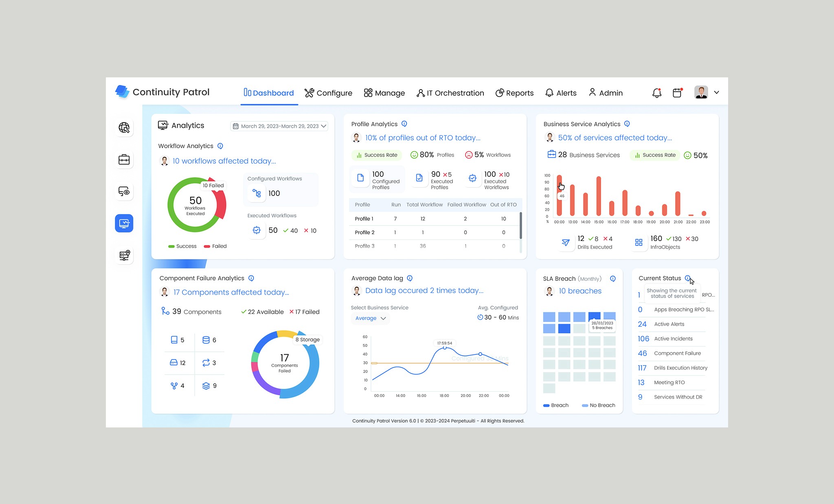The height and width of the screenshot is (504, 834).
Task: Open the Active Incidents status row
Action: pyautogui.click(x=672, y=339)
